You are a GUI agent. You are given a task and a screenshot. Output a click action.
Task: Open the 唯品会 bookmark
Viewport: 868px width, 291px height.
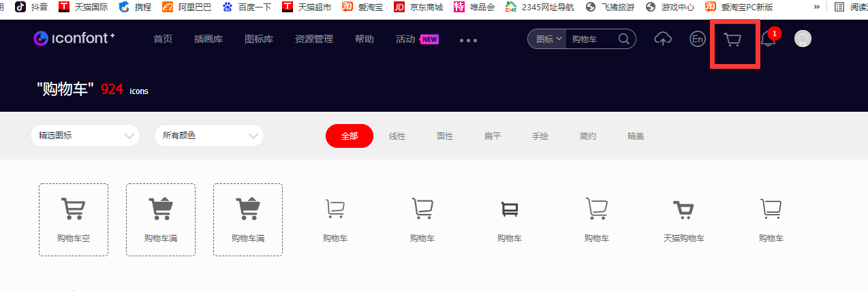click(x=474, y=7)
